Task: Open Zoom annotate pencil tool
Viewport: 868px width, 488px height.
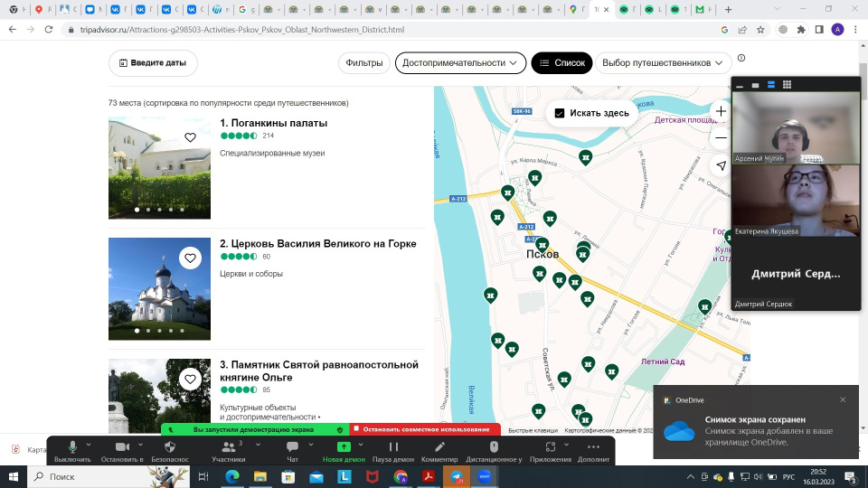Action: click(x=439, y=447)
